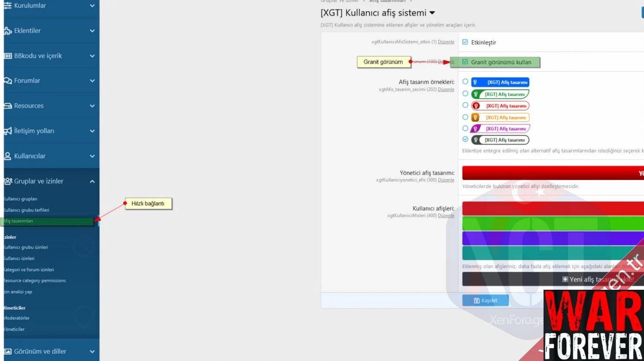
Task: Open the [XGT] Kullanıcı afiş sistemi title dropdown
Action: pos(432,13)
